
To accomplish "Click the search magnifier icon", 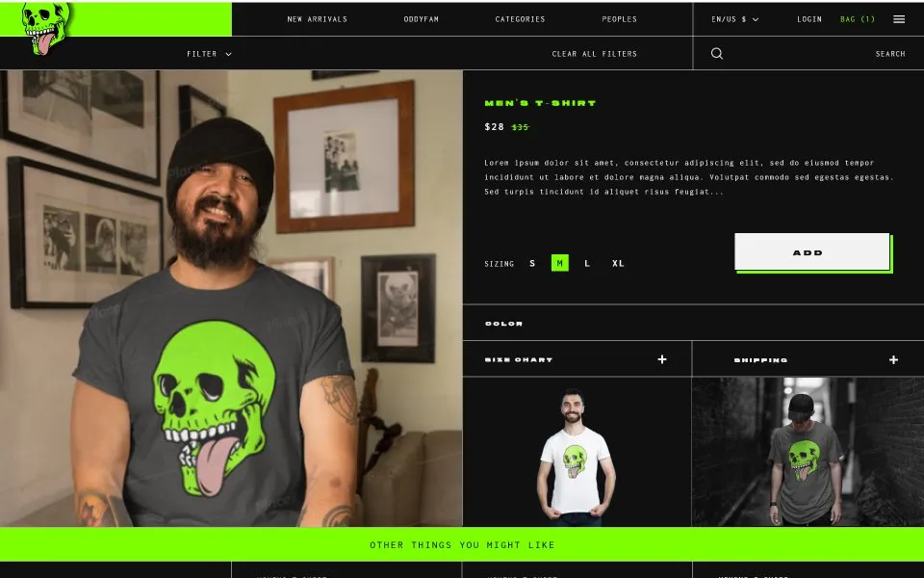I will tap(716, 53).
